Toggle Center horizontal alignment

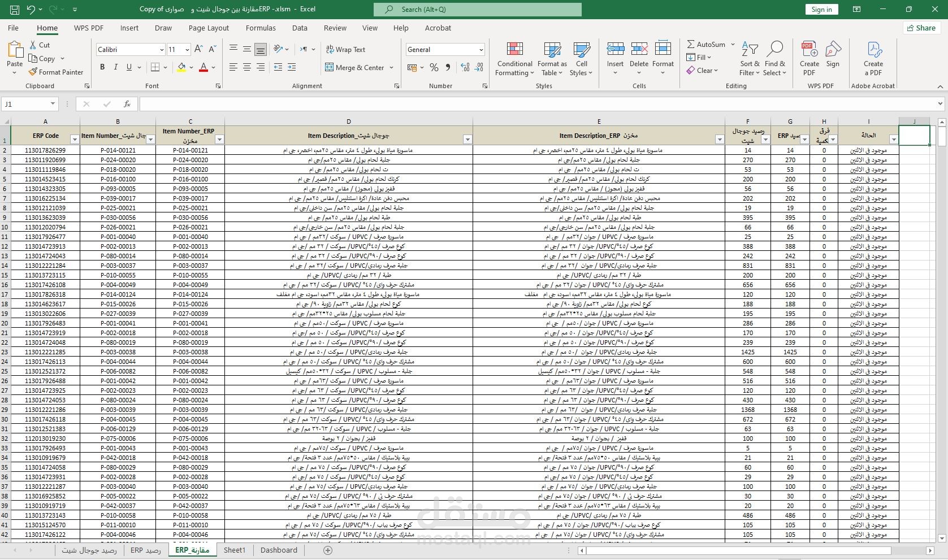click(x=247, y=67)
